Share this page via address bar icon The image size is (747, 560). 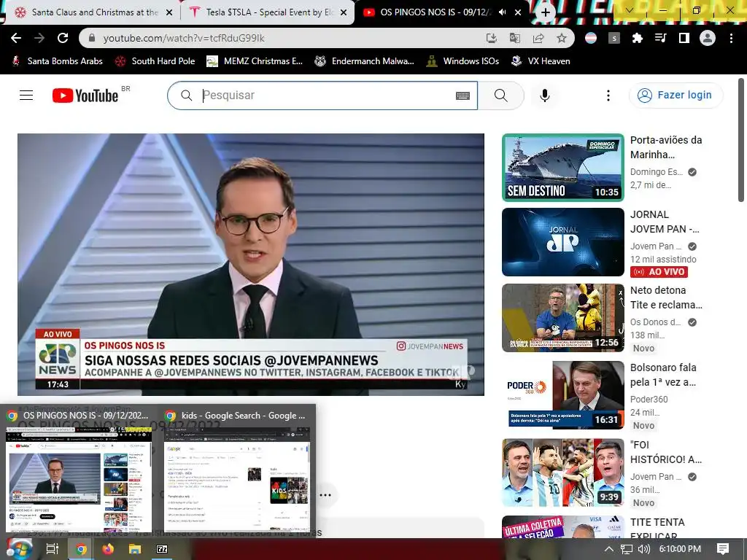tap(538, 38)
